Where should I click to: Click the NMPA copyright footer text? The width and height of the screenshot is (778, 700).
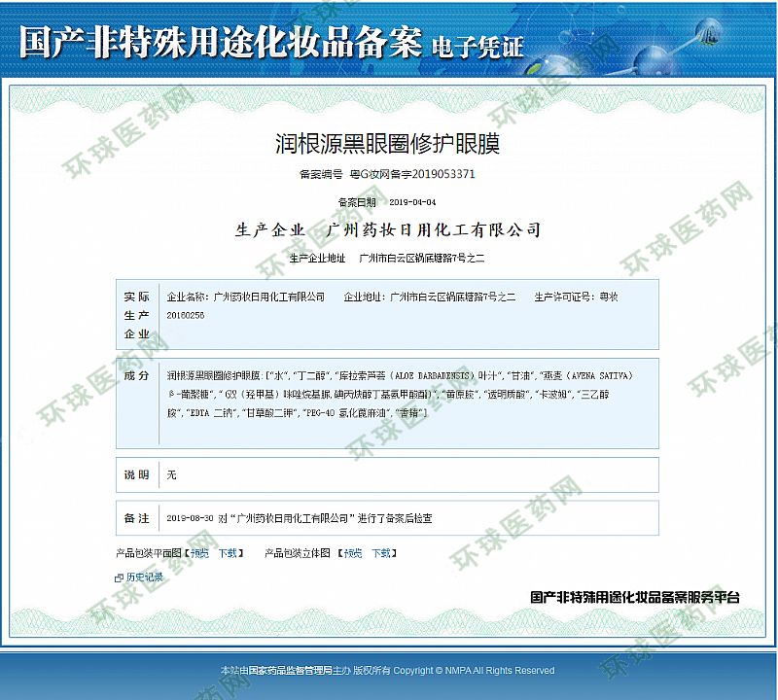pos(388,671)
